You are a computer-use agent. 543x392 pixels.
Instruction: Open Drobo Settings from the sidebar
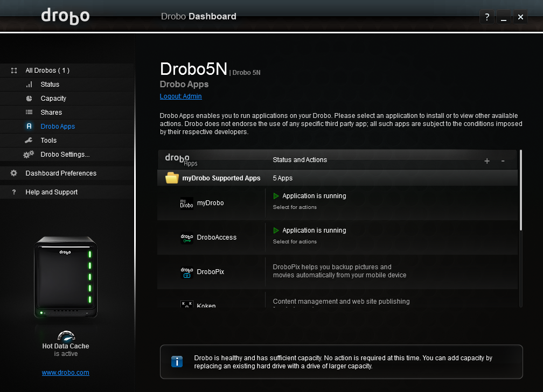65,155
